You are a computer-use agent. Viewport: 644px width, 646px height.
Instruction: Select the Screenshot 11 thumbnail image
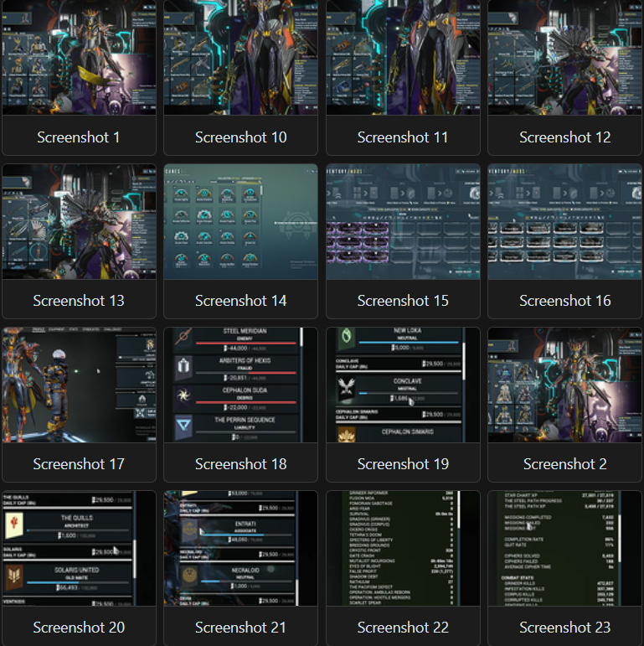[403, 57]
